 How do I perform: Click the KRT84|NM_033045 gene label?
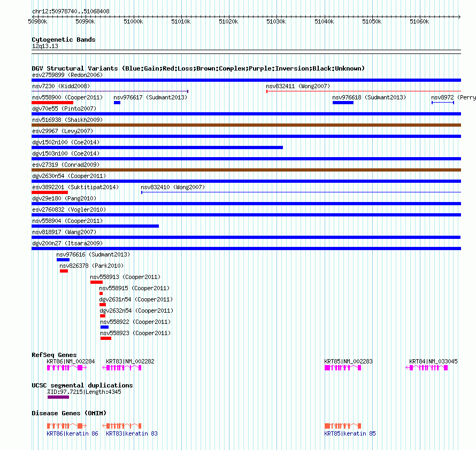(433, 361)
